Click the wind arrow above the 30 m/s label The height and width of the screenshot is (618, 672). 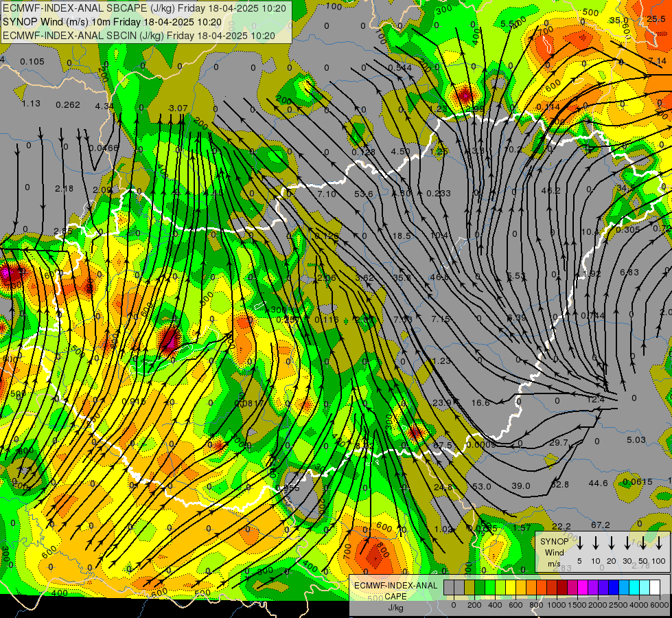pyautogui.click(x=627, y=543)
